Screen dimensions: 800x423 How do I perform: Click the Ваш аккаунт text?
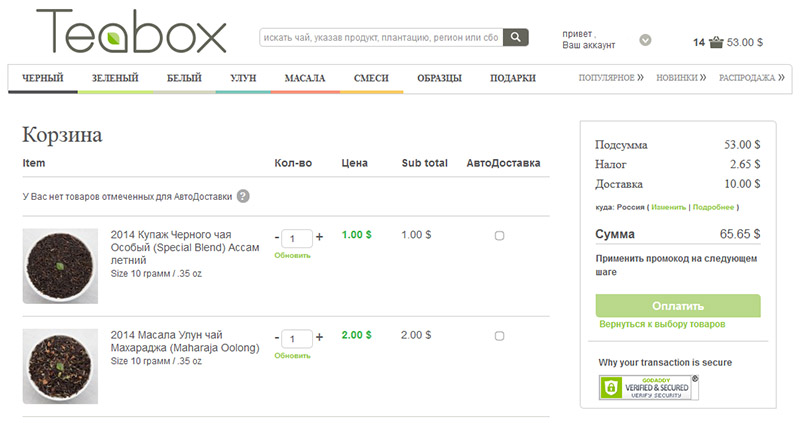coord(589,45)
